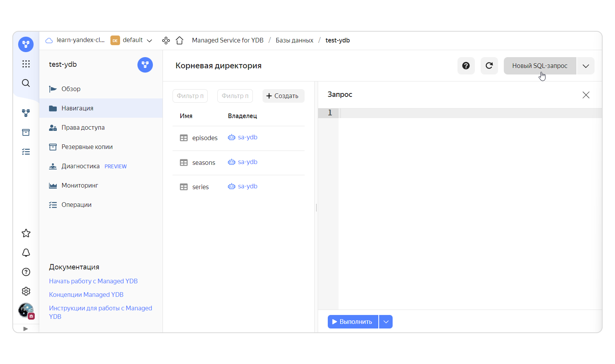
Task: Open the Базы данных breadcrumb
Action: pos(295,40)
